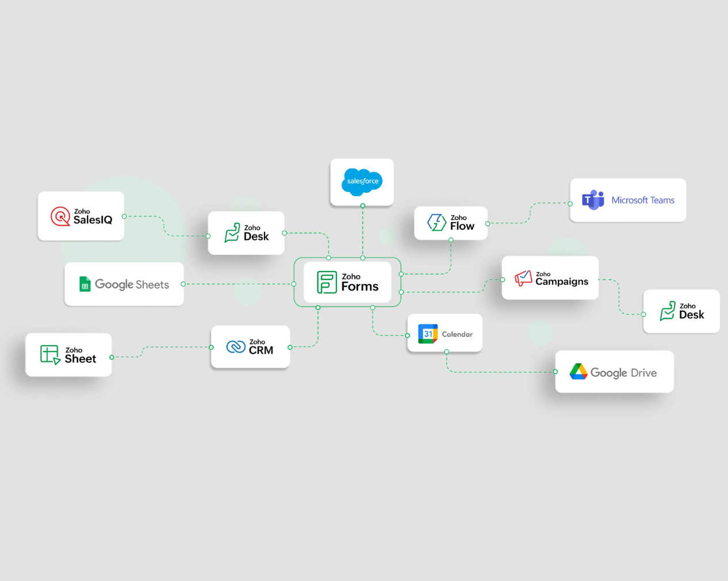Viewport: 728px width, 581px height.
Task: Click the Zoho Forms icon in center
Action: (x=327, y=282)
